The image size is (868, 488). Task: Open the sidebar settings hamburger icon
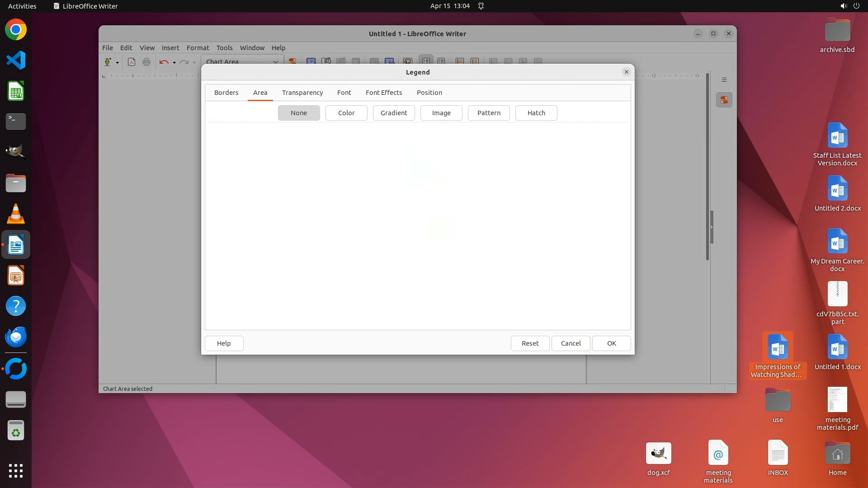[724, 80]
